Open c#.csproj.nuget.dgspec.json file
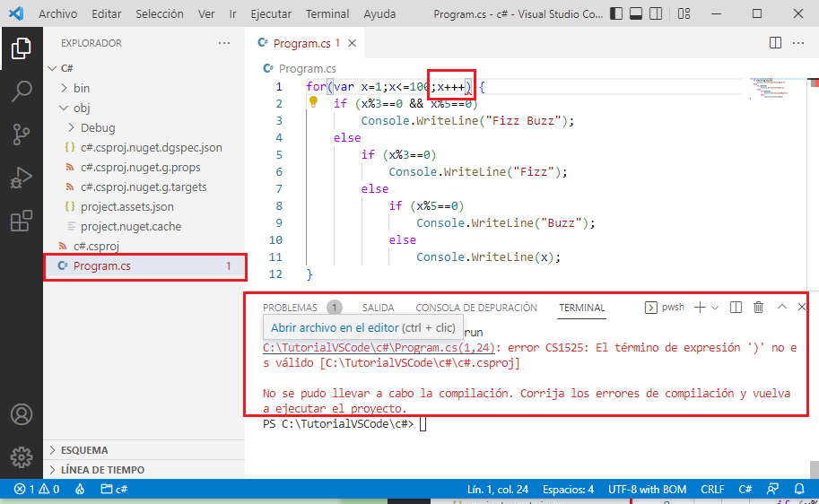This screenshot has height=504, width=819. (x=144, y=147)
